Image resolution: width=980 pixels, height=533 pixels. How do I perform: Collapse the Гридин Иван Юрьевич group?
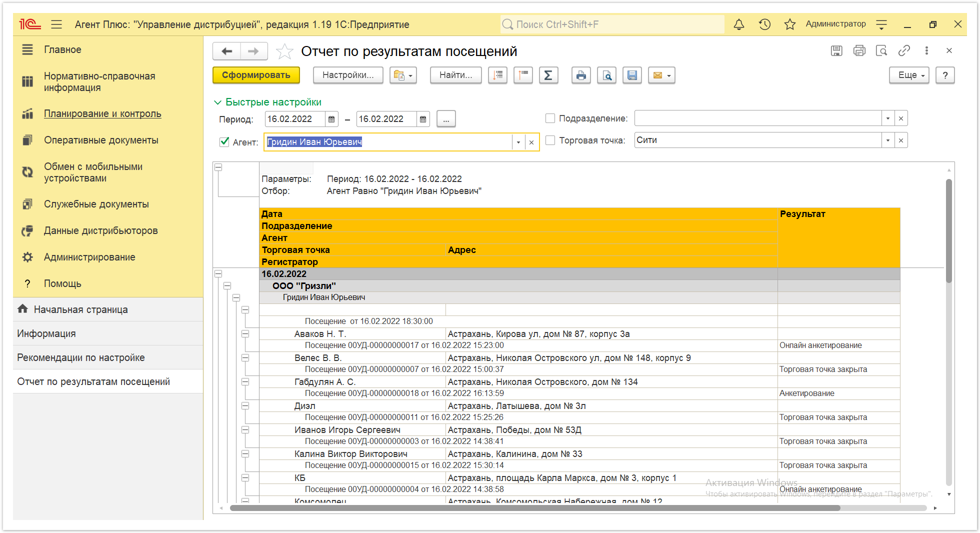pyautogui.click(x=236, y=297)
